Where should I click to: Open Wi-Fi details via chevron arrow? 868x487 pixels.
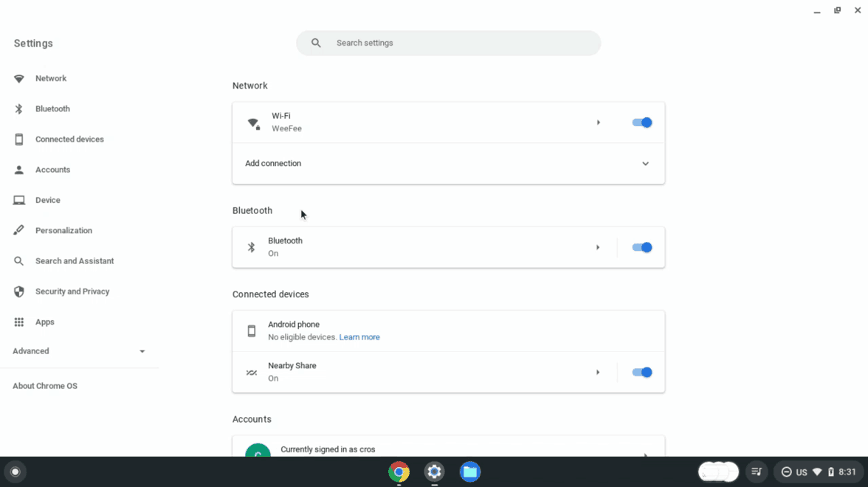(598, 122)
